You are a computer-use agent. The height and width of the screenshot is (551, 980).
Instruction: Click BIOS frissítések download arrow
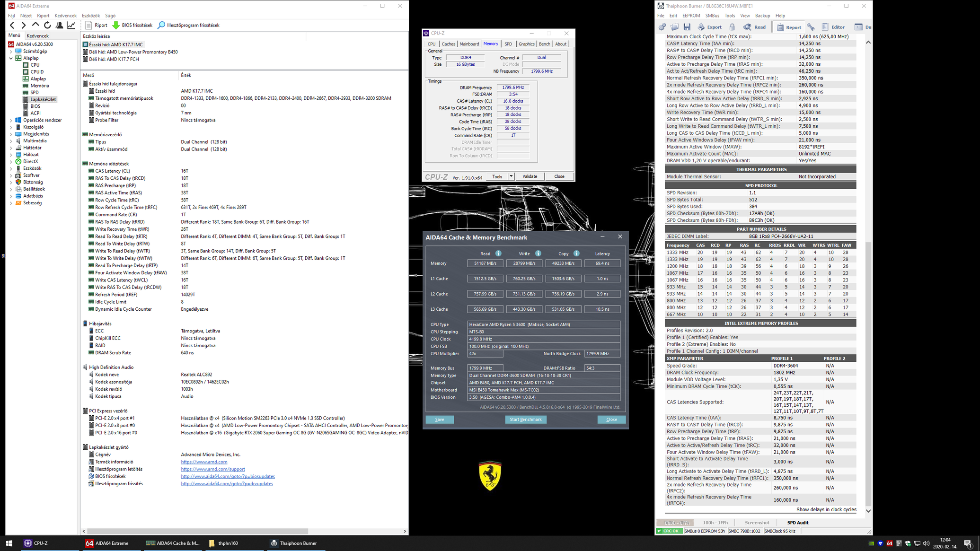(x=116, y=25)
